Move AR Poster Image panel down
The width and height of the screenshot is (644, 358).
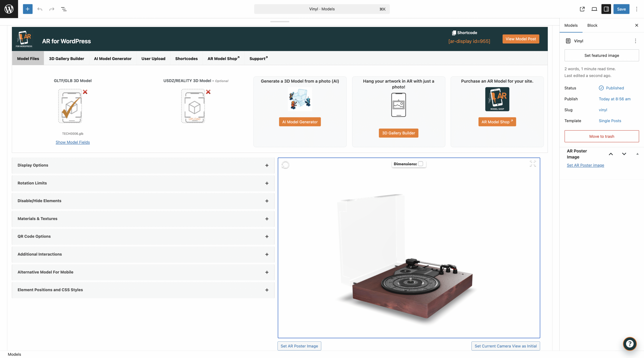(624, 154)
